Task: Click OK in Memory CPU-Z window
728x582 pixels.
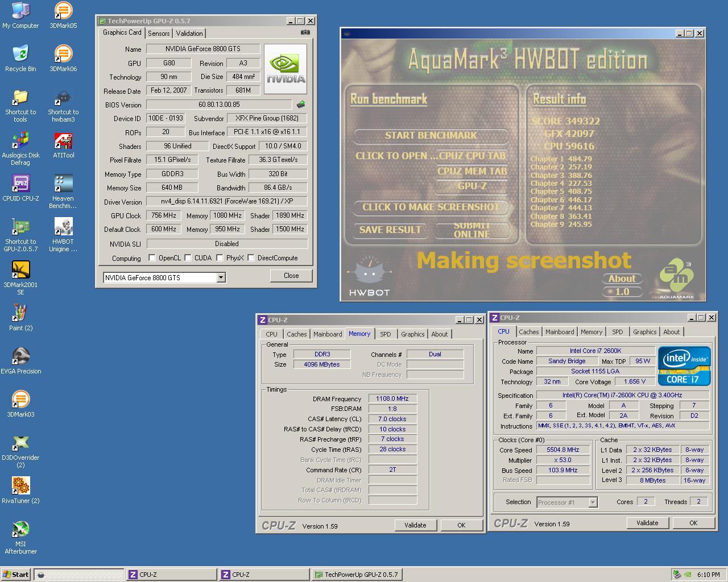Action: (x=461, y=525)
